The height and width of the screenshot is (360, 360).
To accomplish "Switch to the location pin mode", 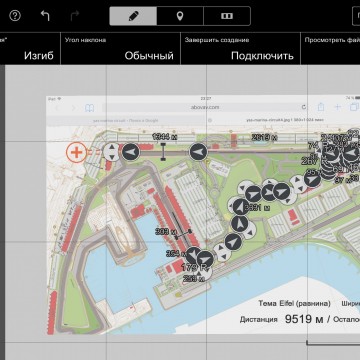I will coord(180,16).
